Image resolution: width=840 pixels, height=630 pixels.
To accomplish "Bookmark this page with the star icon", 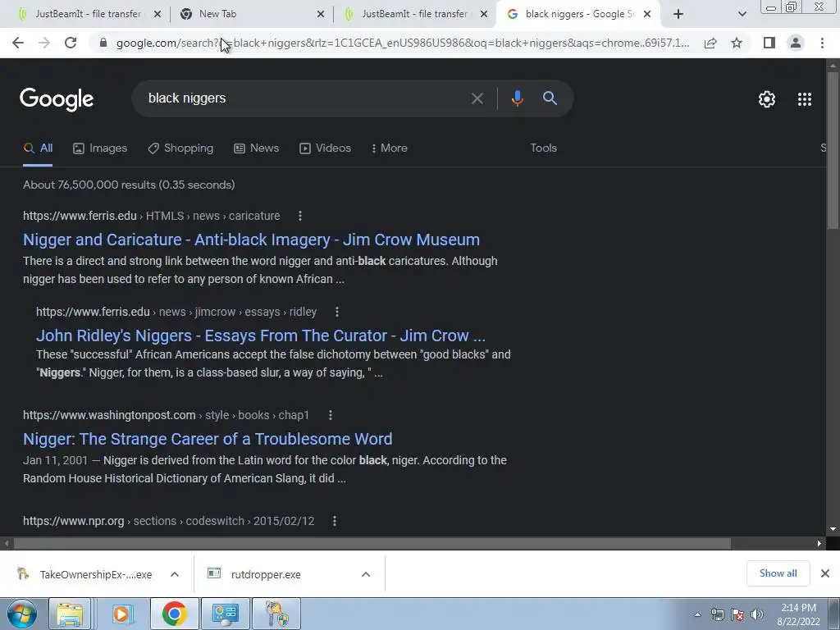I will point(737,43).
